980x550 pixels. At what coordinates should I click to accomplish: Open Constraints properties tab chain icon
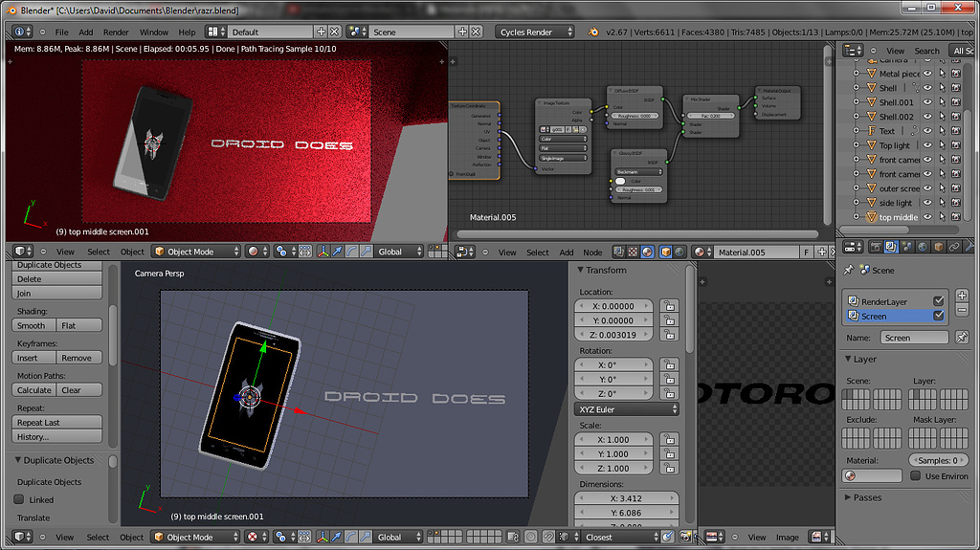(954, 247)
